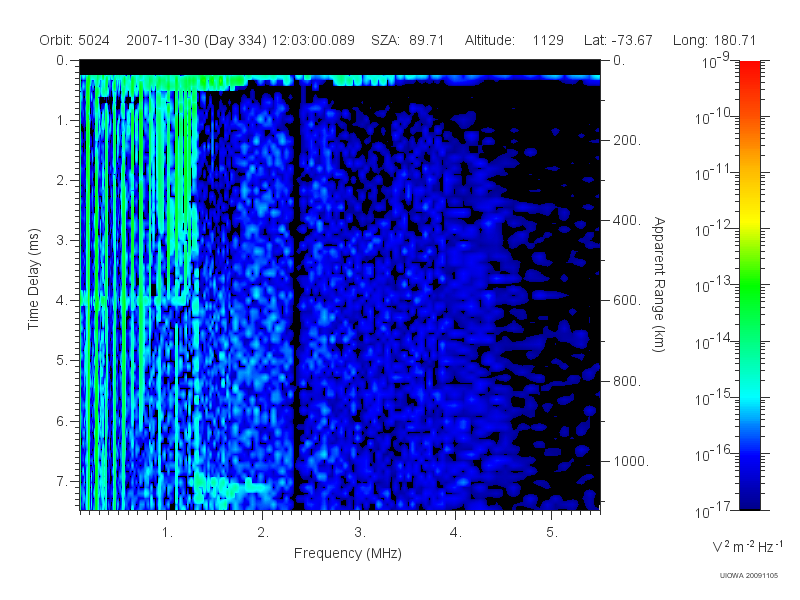Click the Long: 180.71 label
This screenshot has height=600, width=800.
[x=714, y=40]
